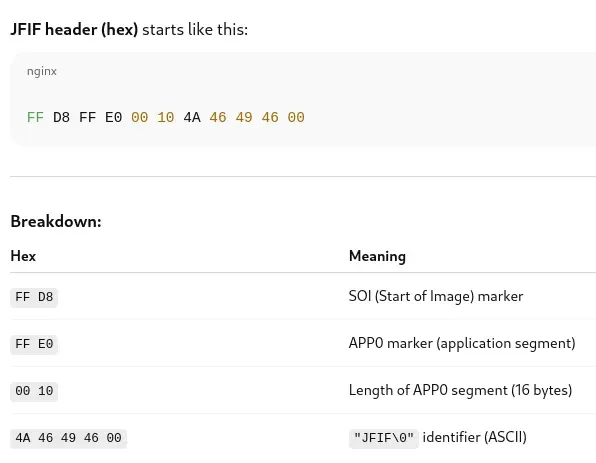
Task: Click the 'Meaning' column header
Action: (377, 256)
